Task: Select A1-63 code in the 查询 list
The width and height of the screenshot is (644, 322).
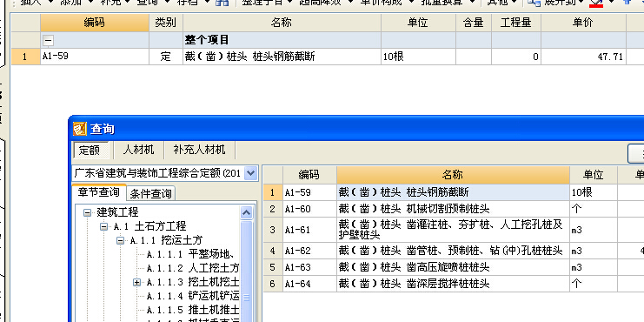Action: [309, 267]
